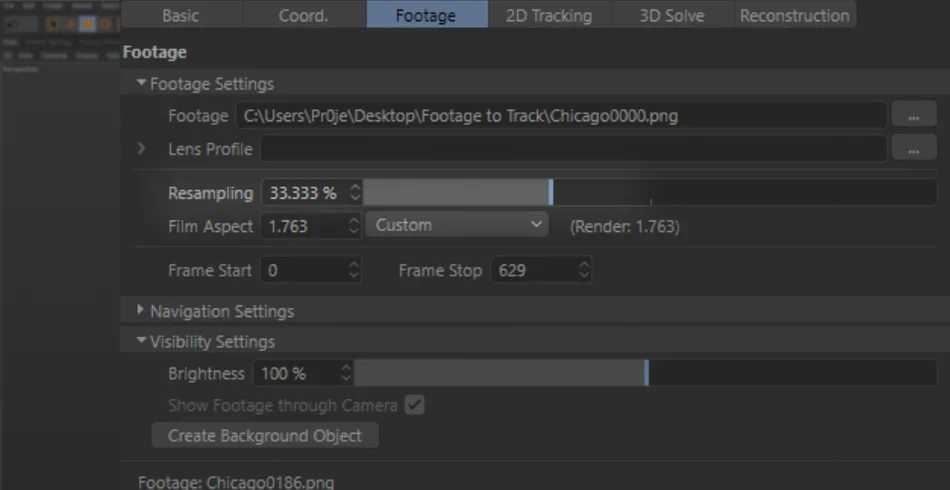Go to the 2D Tracking tab
The image size is (950, 490).
tap(549, 15)
